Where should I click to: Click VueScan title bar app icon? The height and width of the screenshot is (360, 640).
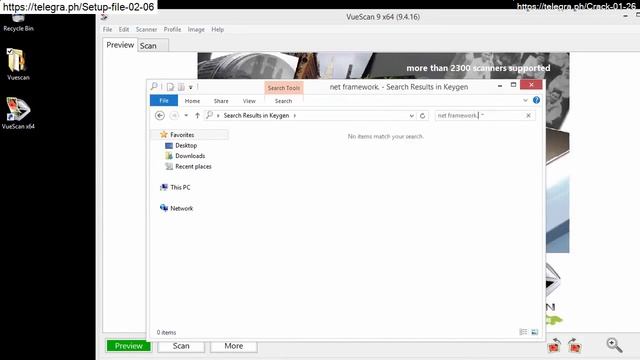tap(104, 17)
